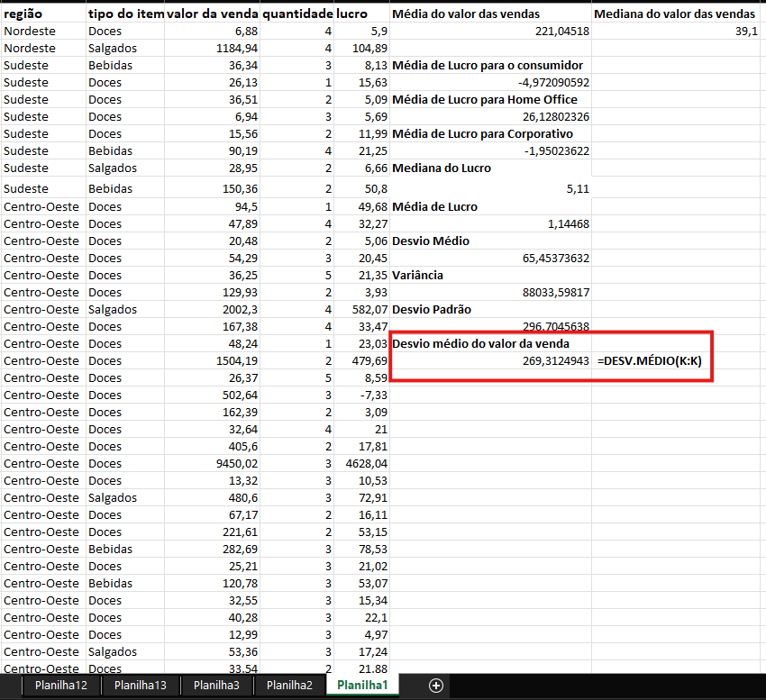
Task: Click the sale value cell 1504,19
Action: [x=212, y=360]
